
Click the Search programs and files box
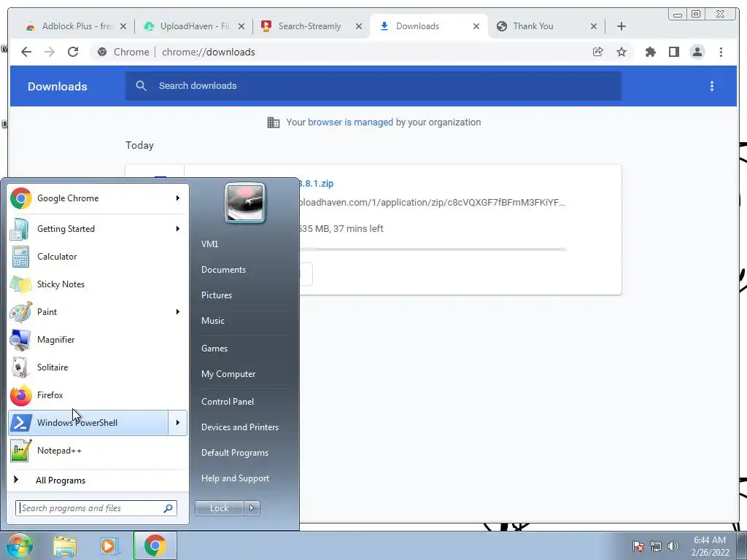click(x=96, y=508)
